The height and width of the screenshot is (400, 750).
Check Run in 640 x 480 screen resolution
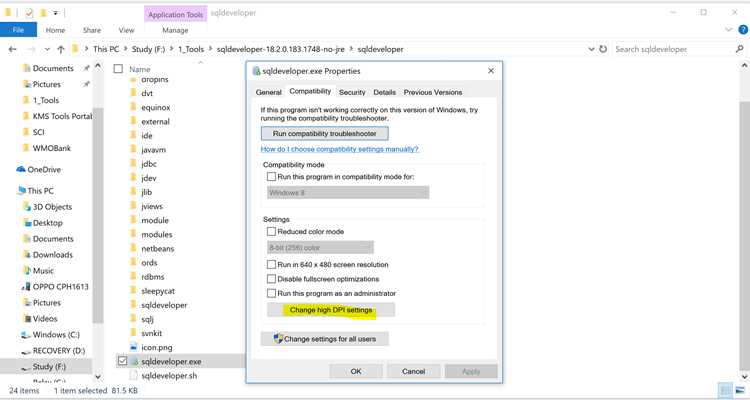[271, 264]
